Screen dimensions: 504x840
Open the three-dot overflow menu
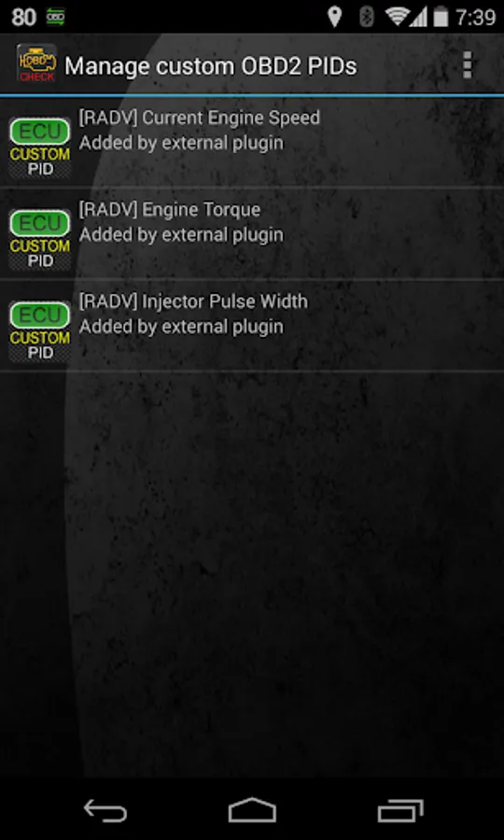(x=468, y=65)
